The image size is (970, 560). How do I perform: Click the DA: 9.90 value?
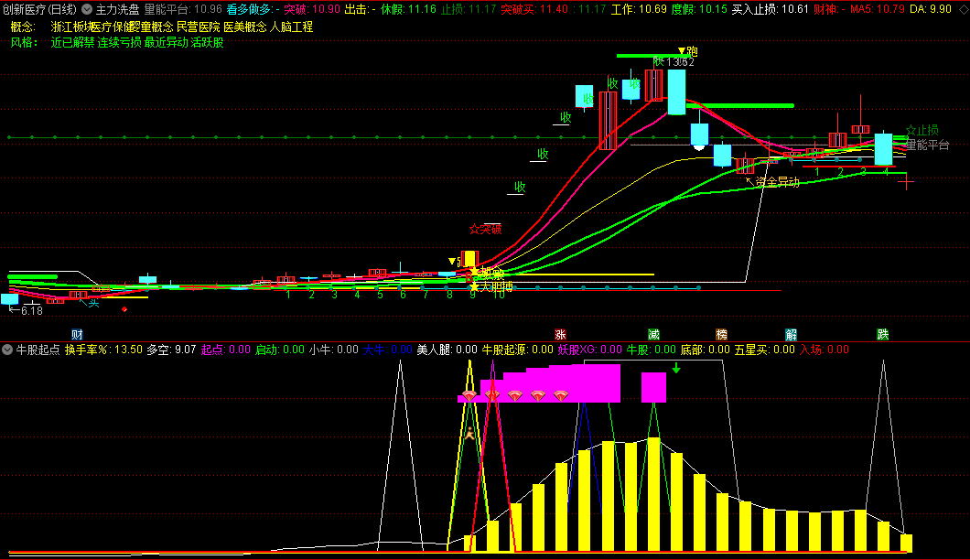coord(930,9)
